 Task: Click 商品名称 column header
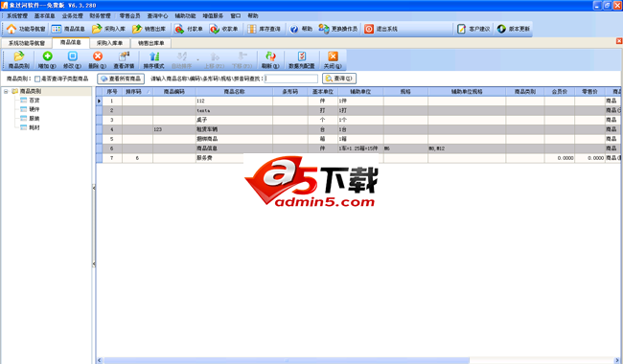tap(234, 92)
